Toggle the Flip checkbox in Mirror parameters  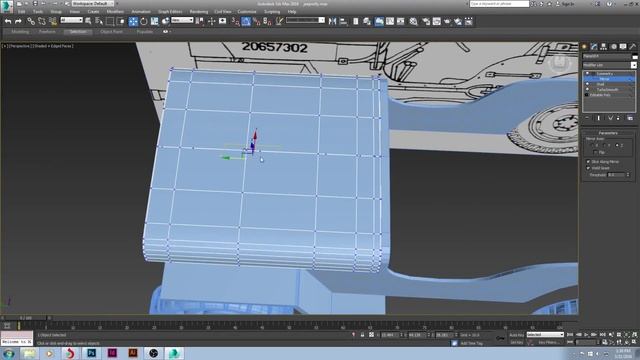tap(596, 152)
